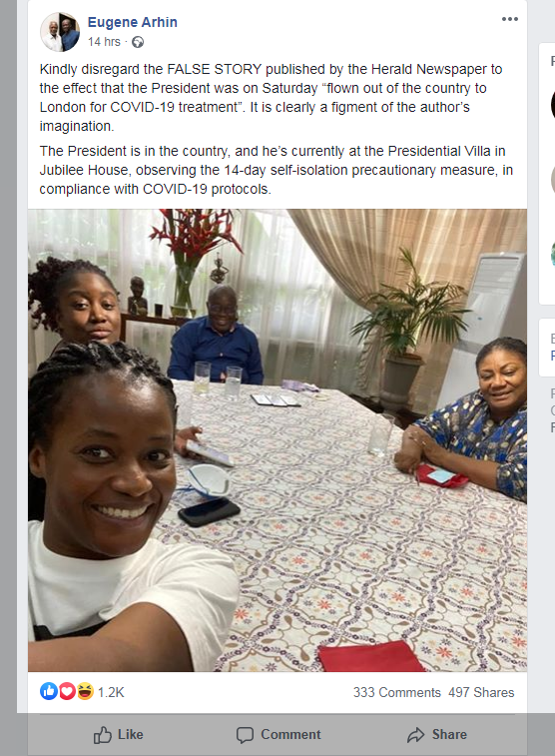
Task: Open the 14 hrs post timestamp
Action: (104, 42)
